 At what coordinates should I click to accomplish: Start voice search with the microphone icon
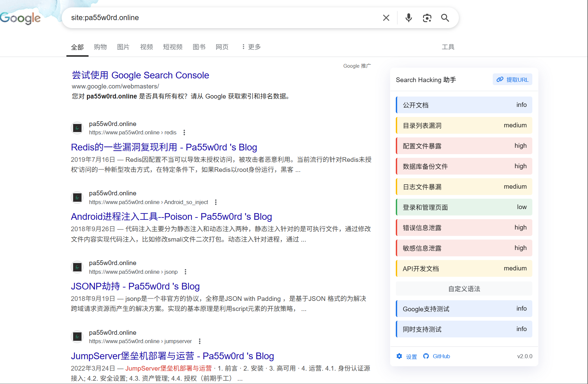(x=409, y=18)
